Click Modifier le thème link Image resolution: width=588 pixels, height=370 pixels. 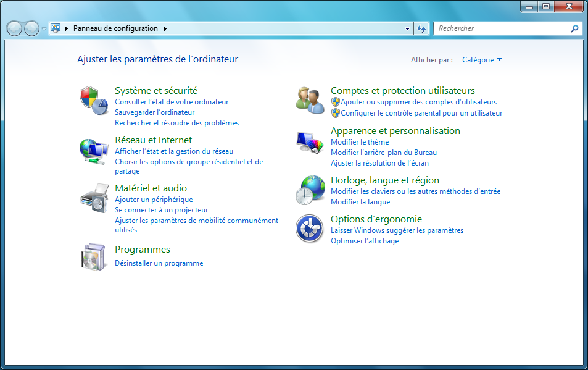pos(360,142)
